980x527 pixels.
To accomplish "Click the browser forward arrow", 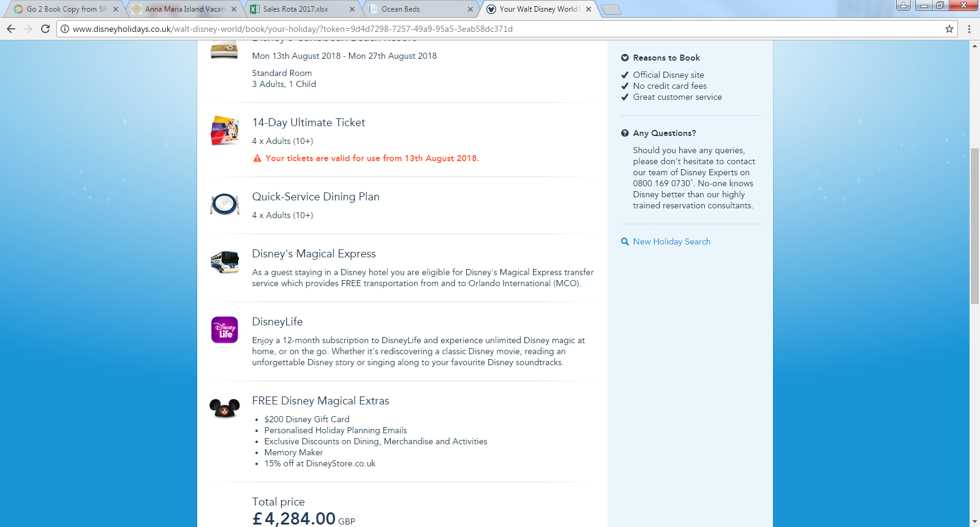I will [x=28, y=29].
